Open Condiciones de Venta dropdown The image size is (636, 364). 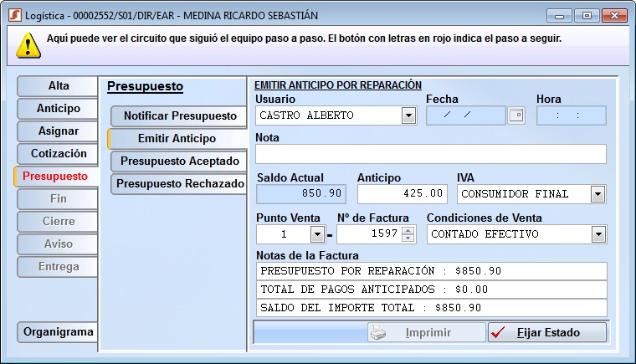click(598, 234)
